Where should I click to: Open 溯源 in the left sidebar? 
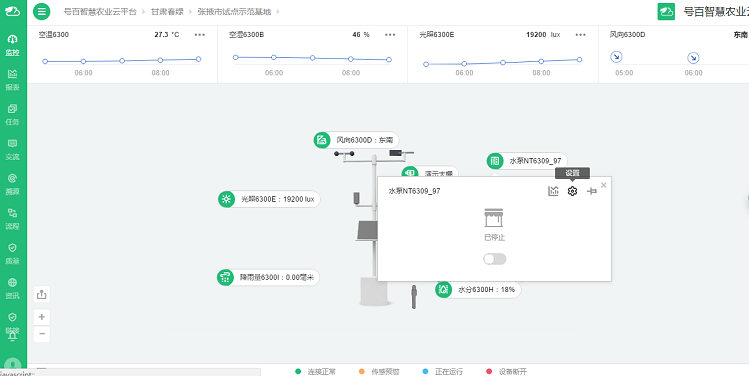point(12,184)
